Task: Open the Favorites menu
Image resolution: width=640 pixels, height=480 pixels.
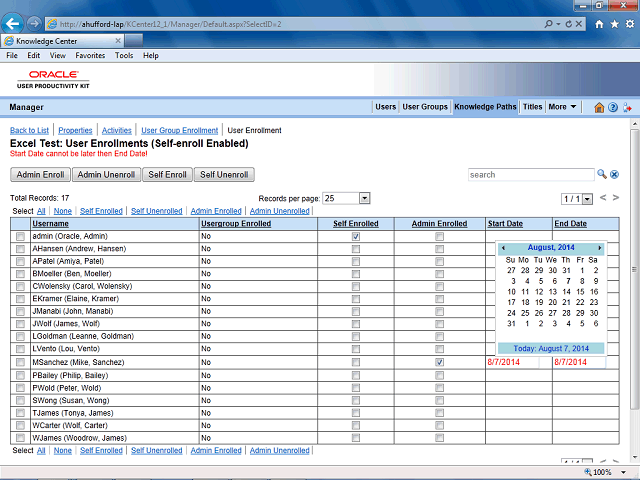Action: pyautogui.click(x=90, y=56)
